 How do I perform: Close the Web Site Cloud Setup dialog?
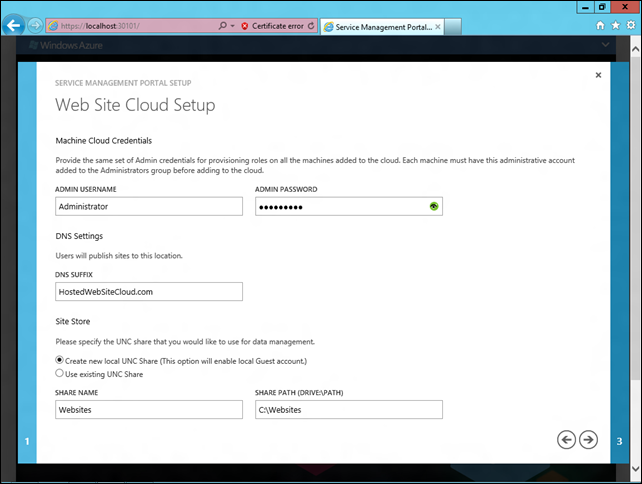(x=598, y=75)
